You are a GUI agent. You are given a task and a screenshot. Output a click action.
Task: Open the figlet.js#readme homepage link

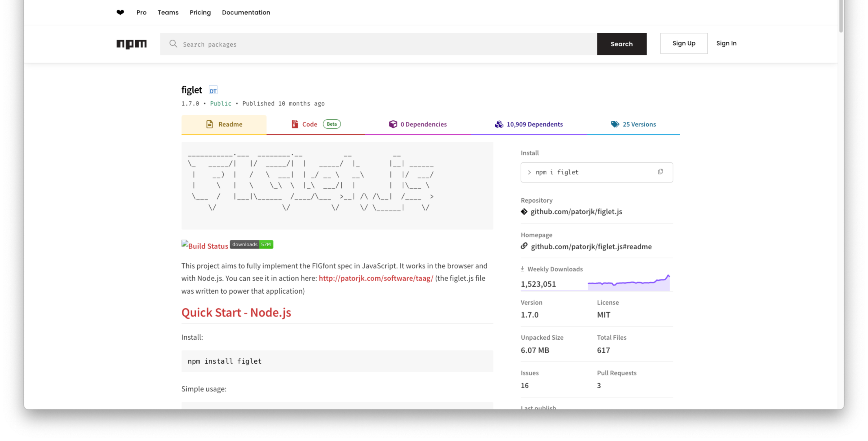[591, 247]
